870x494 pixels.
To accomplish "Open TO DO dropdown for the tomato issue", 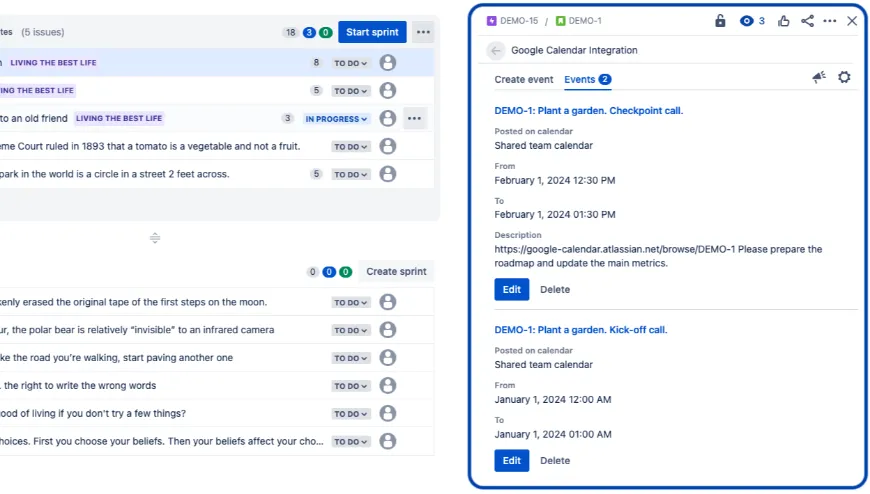I will point(351,147).
